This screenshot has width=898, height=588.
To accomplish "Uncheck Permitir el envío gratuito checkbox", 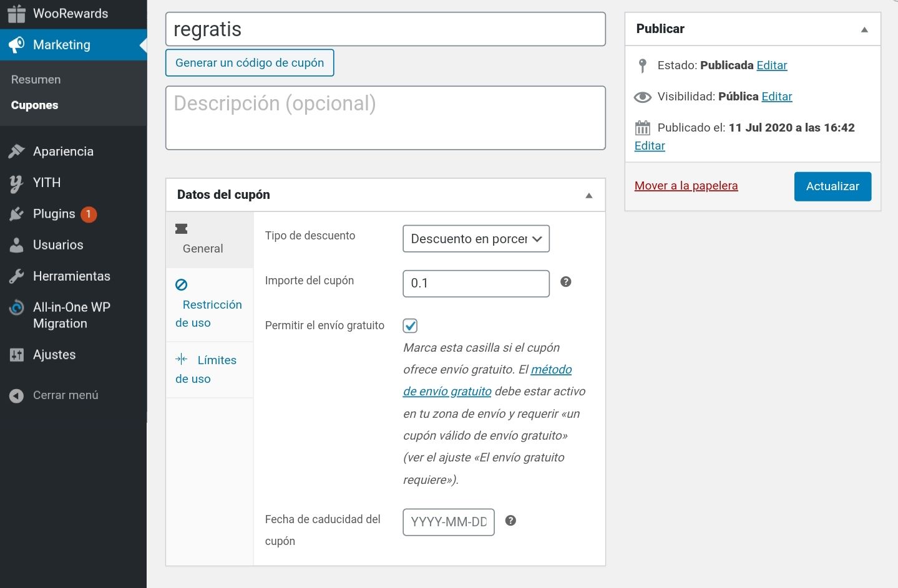I will [410, 325].
